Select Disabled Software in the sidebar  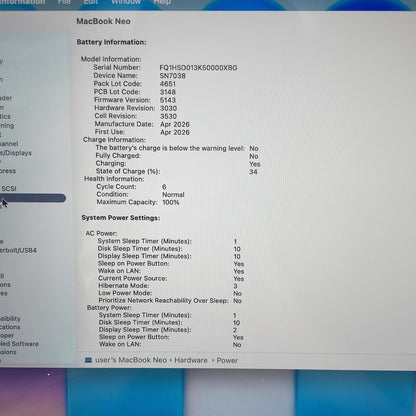tap(19, 344)
